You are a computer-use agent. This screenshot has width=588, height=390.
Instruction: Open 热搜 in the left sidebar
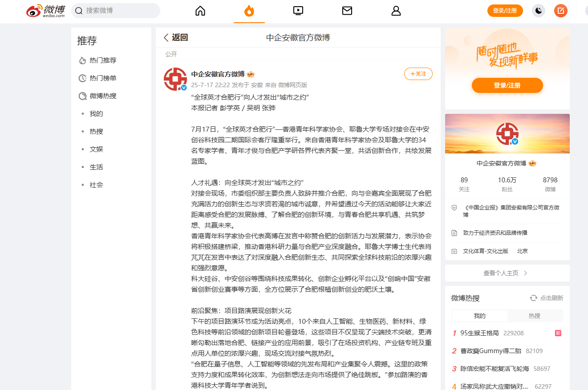(x=96, y=132)
